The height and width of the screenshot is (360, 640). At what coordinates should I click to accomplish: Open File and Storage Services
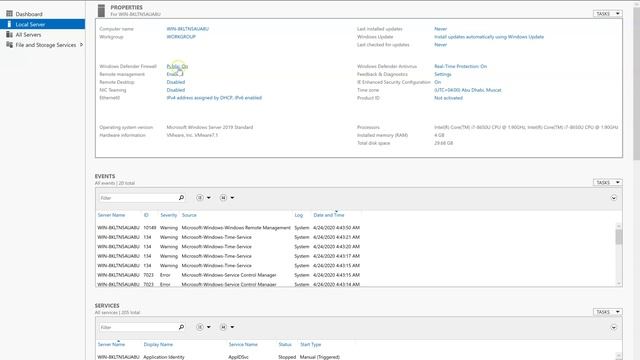coord(46,45)
